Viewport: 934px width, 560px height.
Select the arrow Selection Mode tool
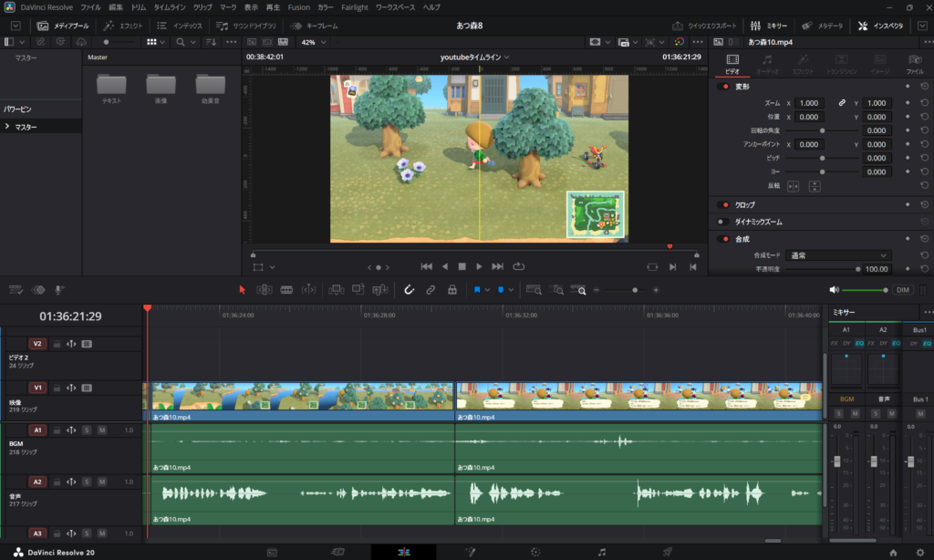coord(242,290)
